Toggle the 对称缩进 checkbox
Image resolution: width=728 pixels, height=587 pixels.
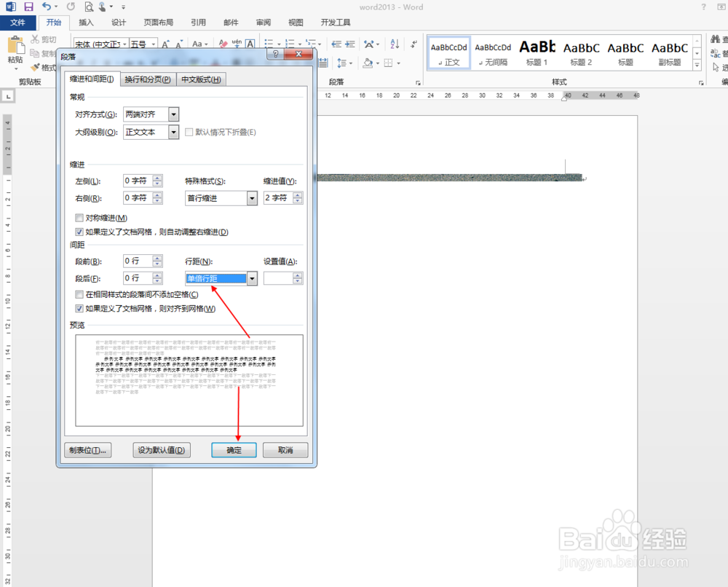[79, 218]
